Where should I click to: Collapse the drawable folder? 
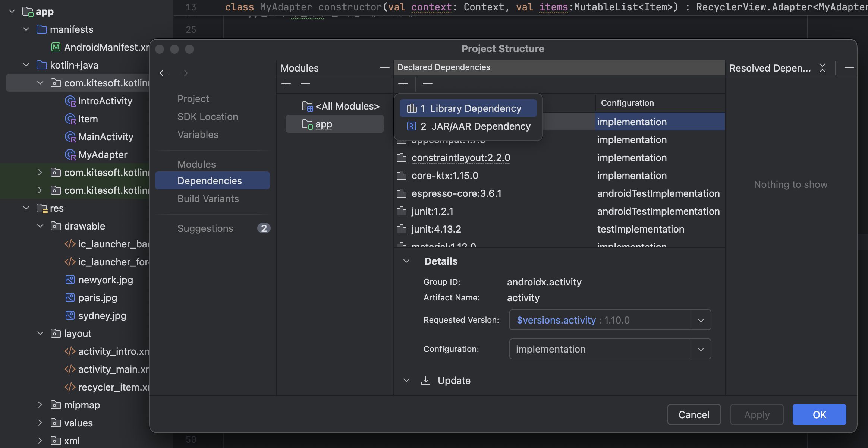tap(40, 226)
